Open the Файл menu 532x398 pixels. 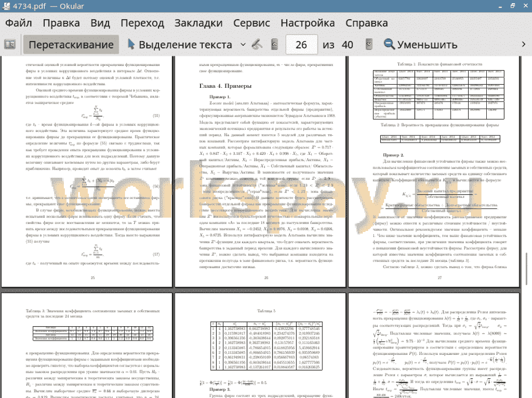[x=19, y=23]
